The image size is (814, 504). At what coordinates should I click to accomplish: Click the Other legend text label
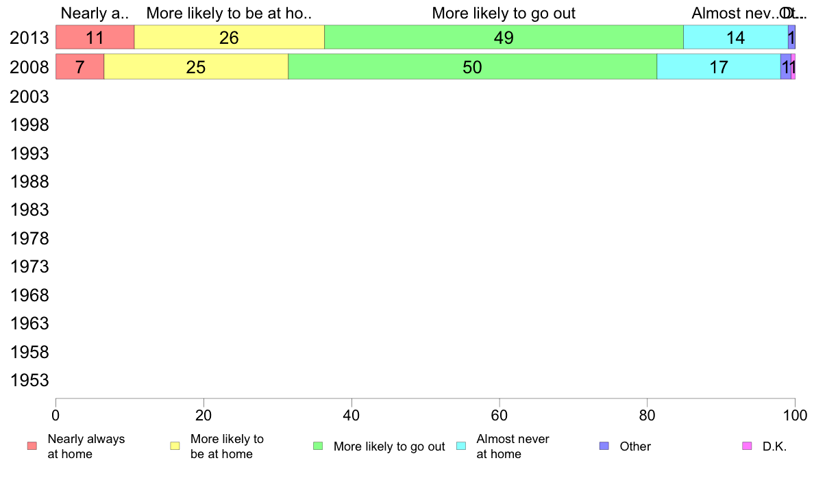635,446
